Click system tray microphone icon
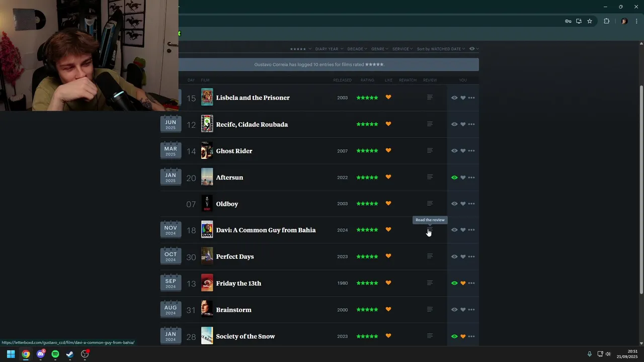 (x=590, y=354)
